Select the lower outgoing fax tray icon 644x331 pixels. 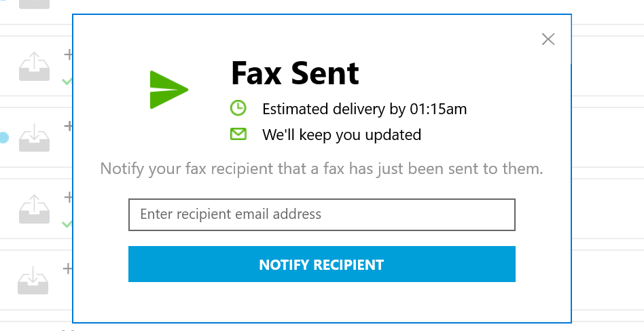(x=34, y=209)
